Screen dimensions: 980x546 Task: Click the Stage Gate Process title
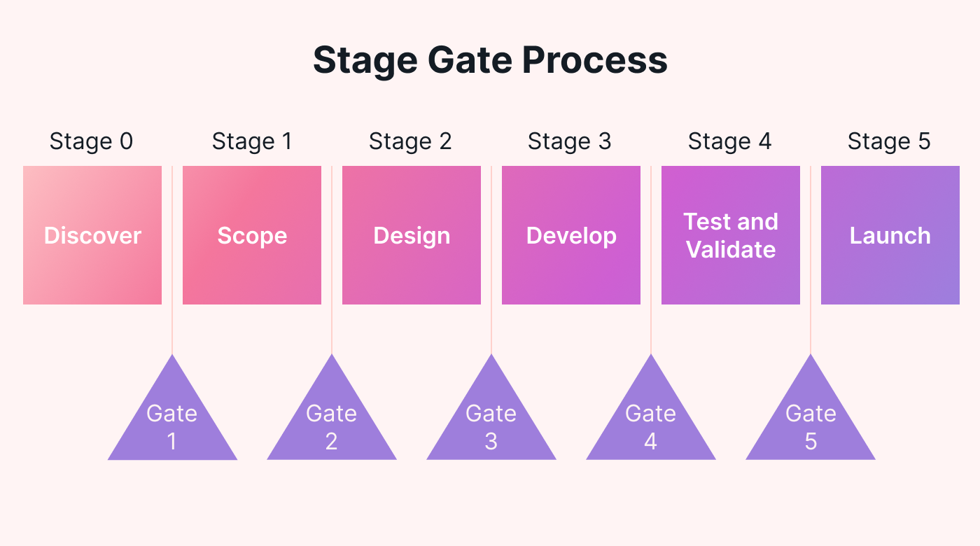[490, 60]
